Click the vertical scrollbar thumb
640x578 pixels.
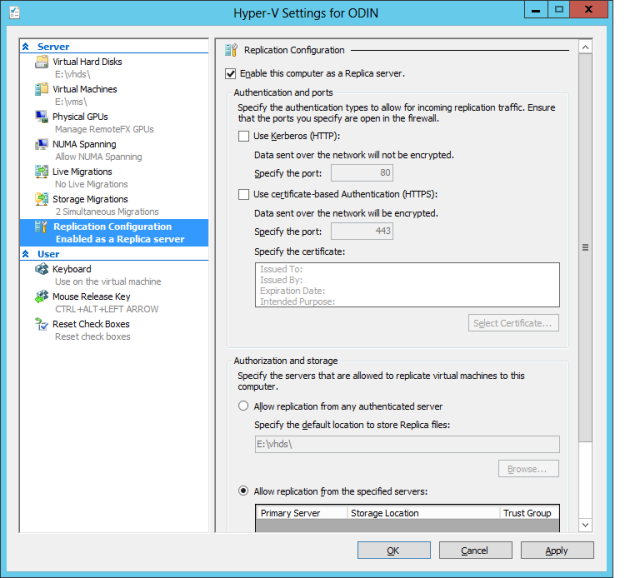tap(585, 247)
